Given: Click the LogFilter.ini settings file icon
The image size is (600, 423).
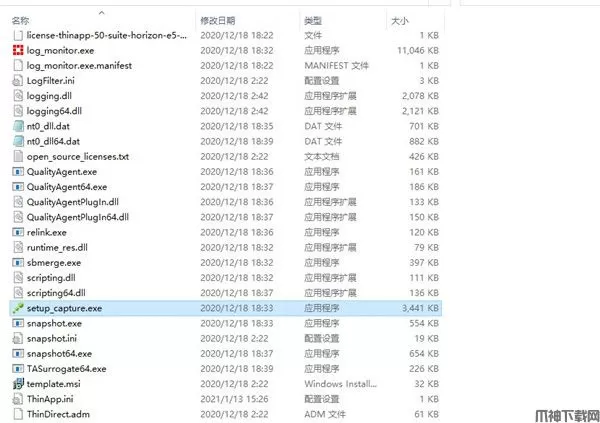Looking at the screenshot, I should click(18, 81).
